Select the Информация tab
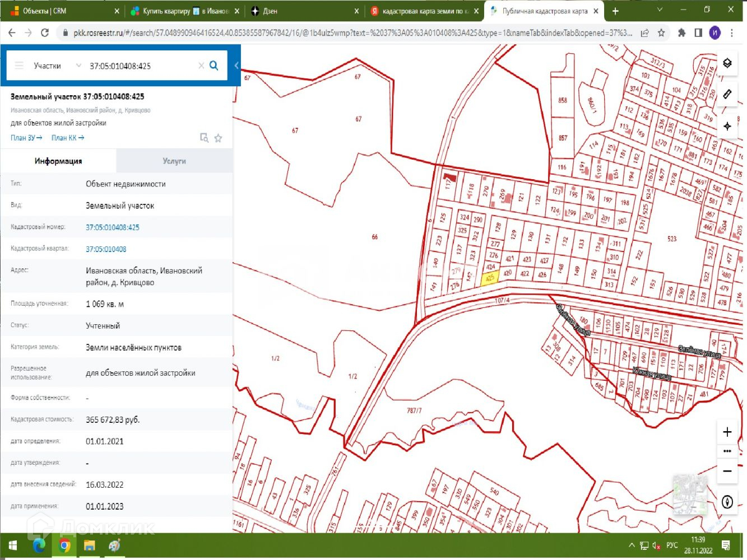This screenshot has width=747, height=560. click(58, 161)
